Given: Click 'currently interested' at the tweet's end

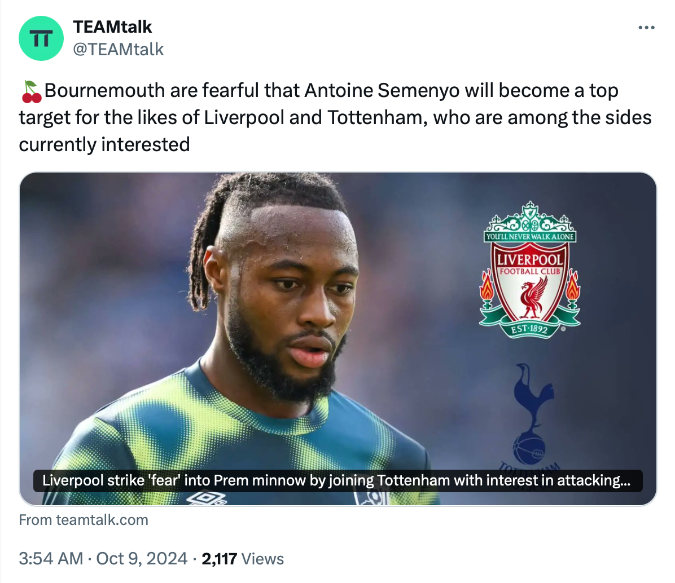Looking at the screenshot, I should (104, 144).
